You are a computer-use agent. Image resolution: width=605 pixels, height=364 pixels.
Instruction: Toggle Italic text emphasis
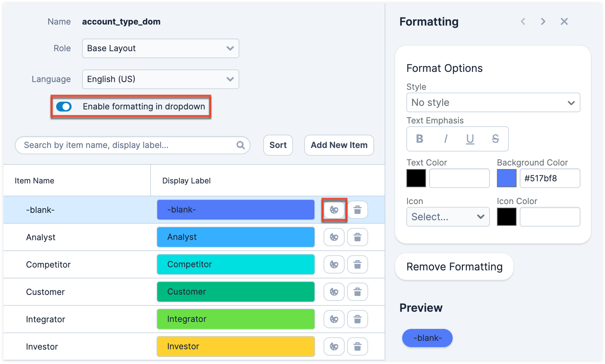click(445, 139)
